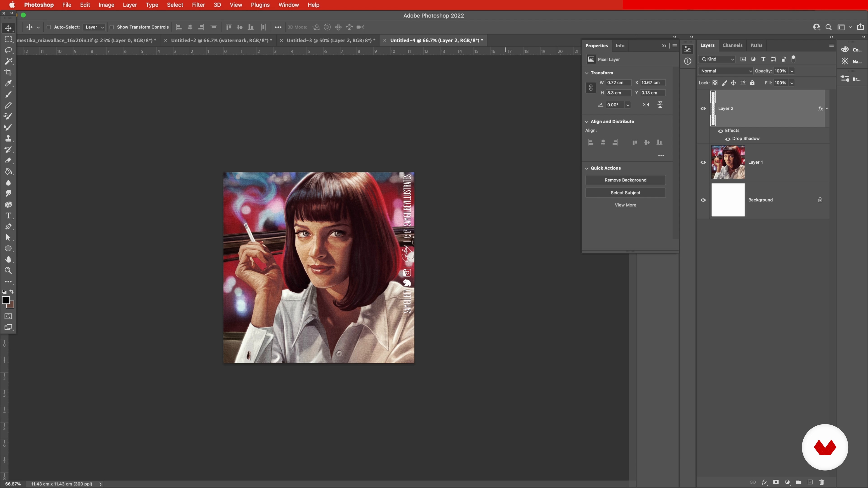The image size is (868, 488).
Task: Select the Hand tool
Action: pyautogui.click(x=8, y=260)
